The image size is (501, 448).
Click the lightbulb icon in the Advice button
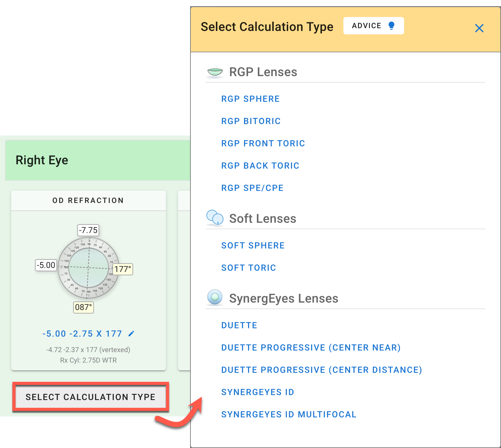coord(391,26)
